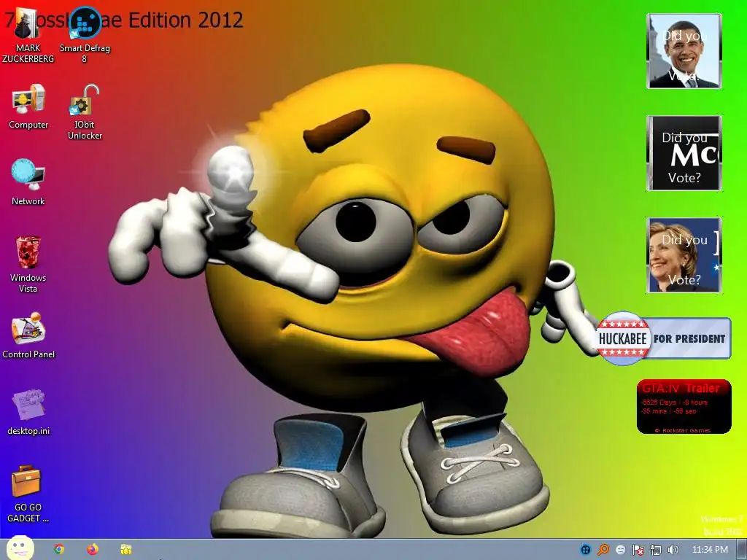
Task: Launch Chrome from the taskbar
Action: 59,550
